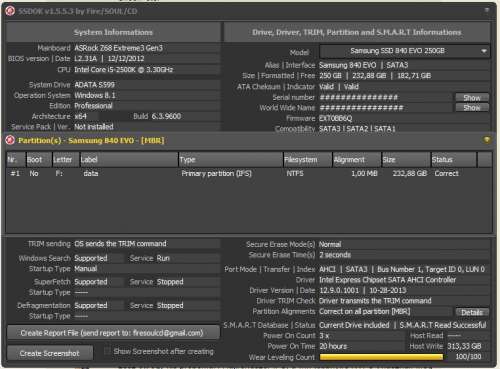Click the Host Write value 313,33 GB

pyautogui.click(x=464, y=346)
